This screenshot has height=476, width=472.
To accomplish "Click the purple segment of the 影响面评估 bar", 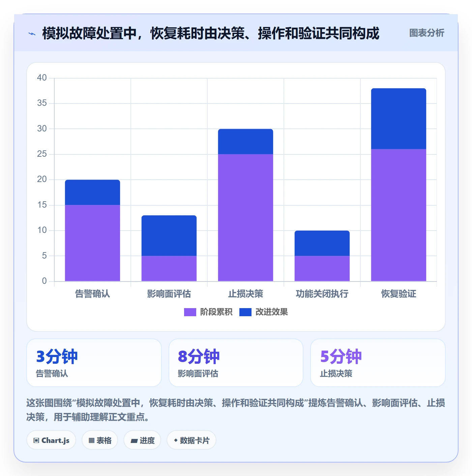I will point(169,269).
